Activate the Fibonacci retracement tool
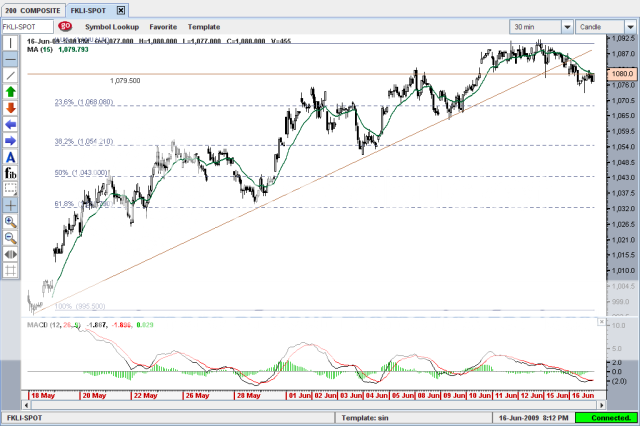Screen dimensions: 640x426 click(x=11, y=173)
